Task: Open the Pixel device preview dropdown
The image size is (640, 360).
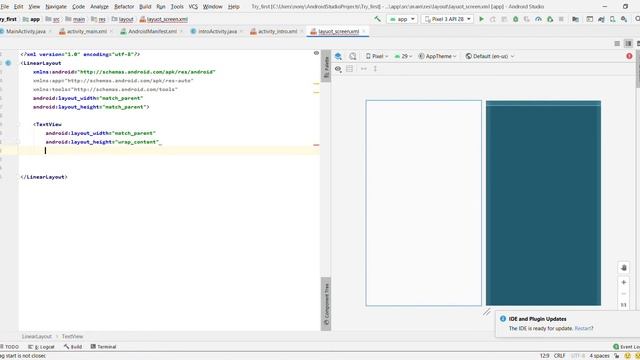Action: (x=377, y=56)
